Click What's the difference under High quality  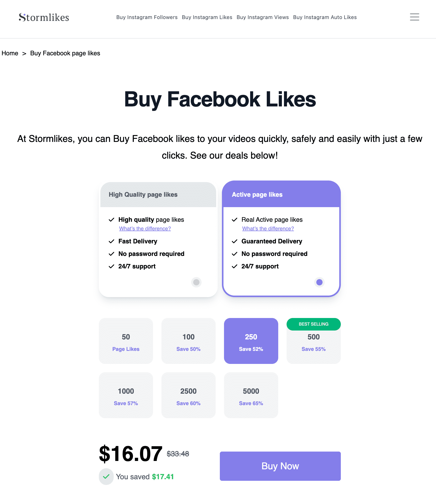click(x=145, y=229)
